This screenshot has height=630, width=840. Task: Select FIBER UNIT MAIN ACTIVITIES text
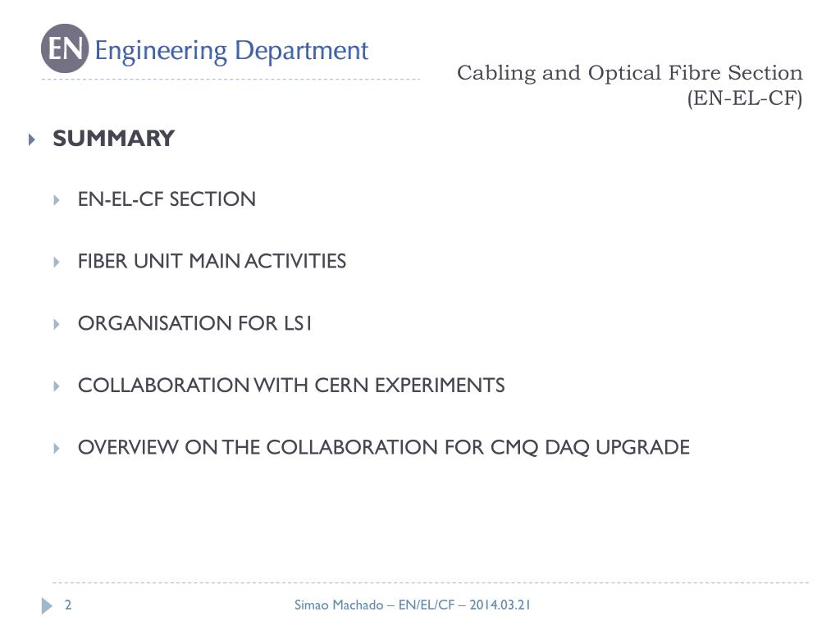coord(212,262)
